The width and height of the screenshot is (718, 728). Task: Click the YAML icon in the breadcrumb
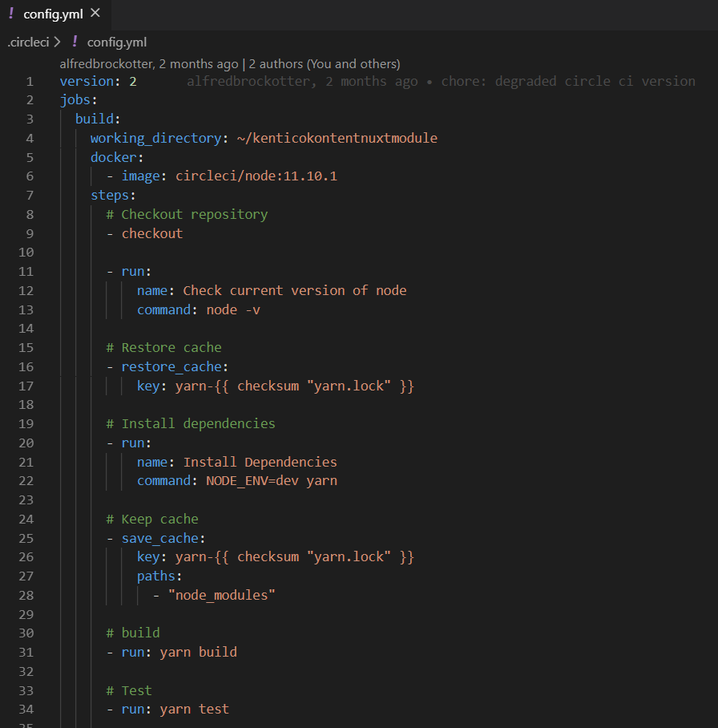(x=75, y=42)
